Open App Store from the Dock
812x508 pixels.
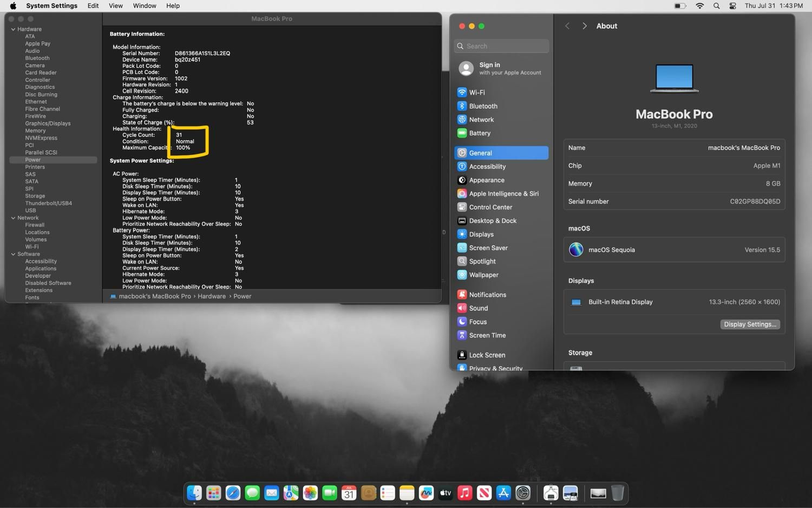[503, 493]
